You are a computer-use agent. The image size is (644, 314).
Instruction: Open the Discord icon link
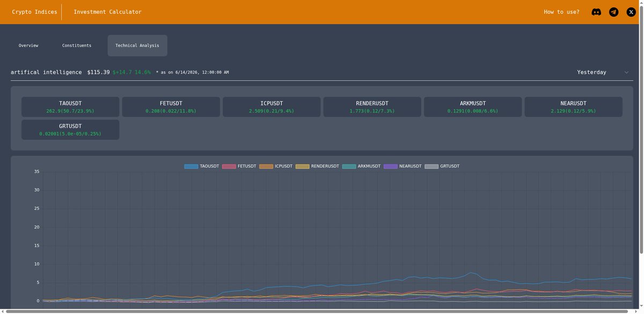pos(596,12)
